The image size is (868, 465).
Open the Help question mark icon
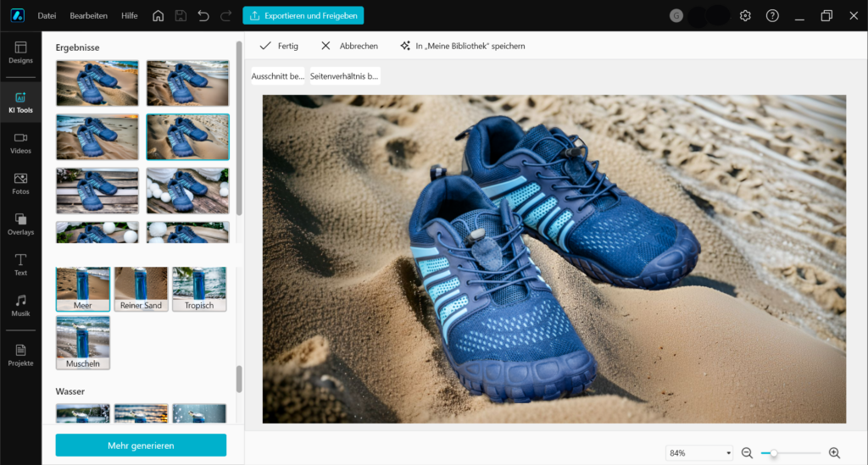[772, 16]
